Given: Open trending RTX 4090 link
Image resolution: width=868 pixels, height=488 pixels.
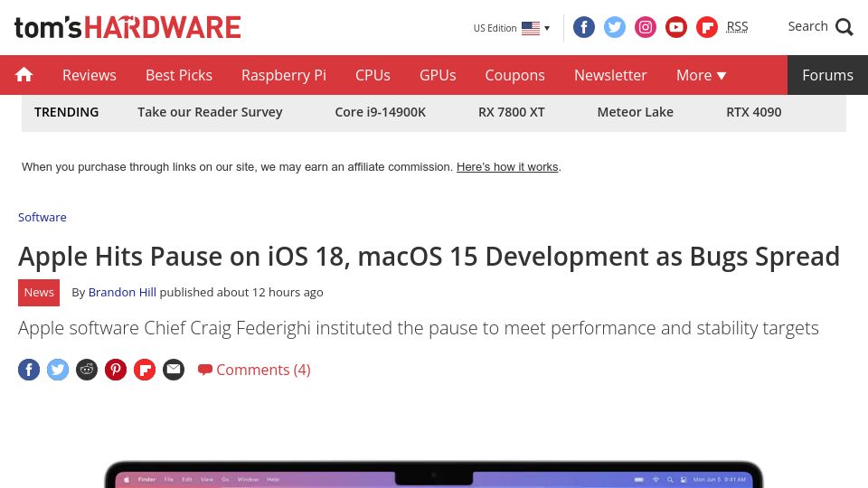Looking at the screenshot, I should click(753, 112).
